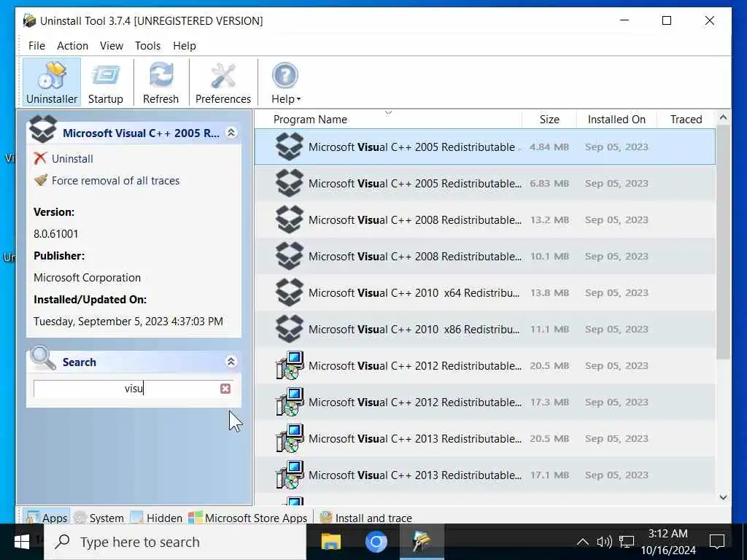Open the View menu

coord(112,46)
